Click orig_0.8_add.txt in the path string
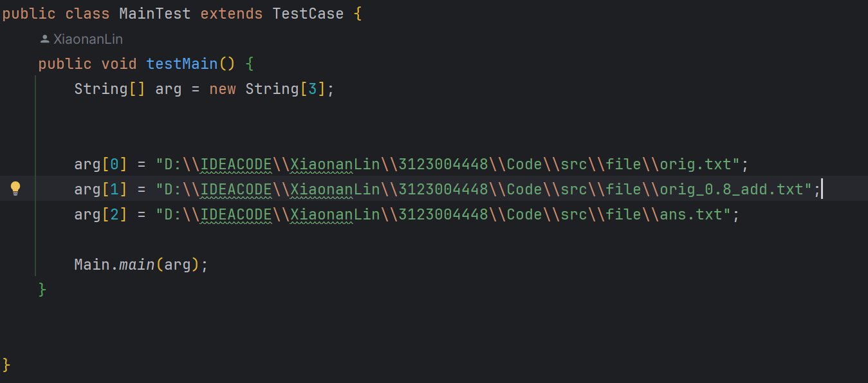Screen dimensions: 868x383 click(732, 189)
